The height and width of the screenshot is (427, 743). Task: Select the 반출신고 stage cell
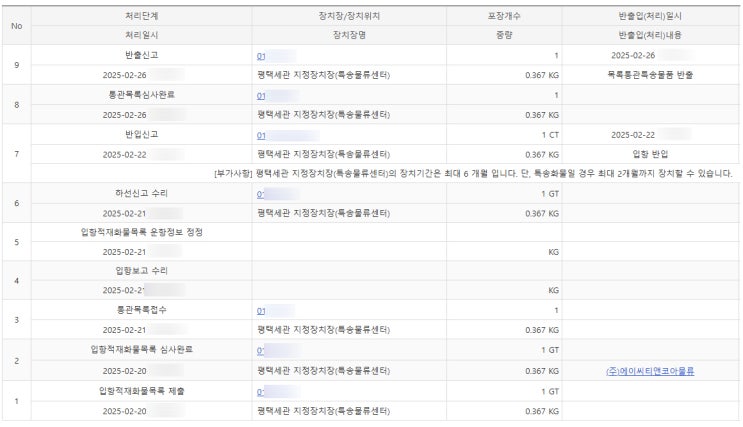pos(142,55)
